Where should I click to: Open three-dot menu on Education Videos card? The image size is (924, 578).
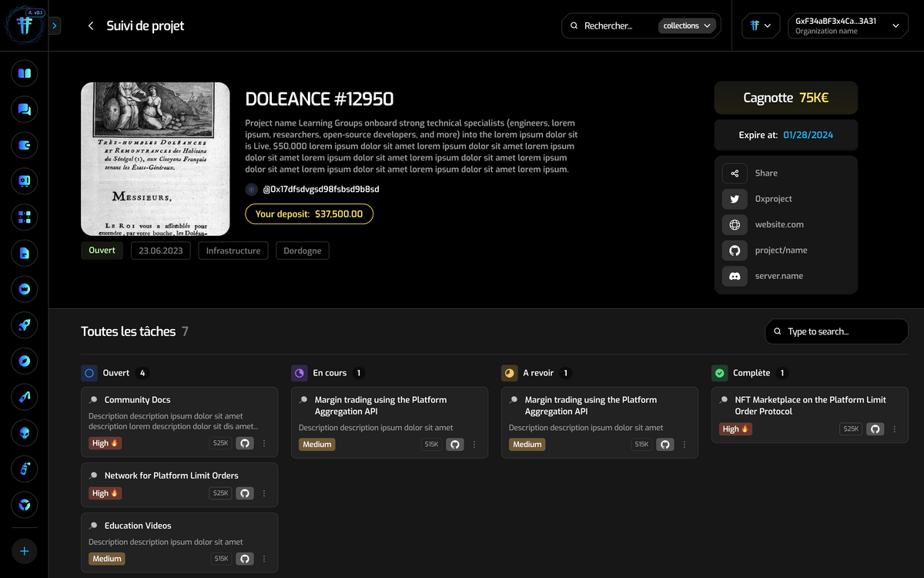(x=264, y=559)
